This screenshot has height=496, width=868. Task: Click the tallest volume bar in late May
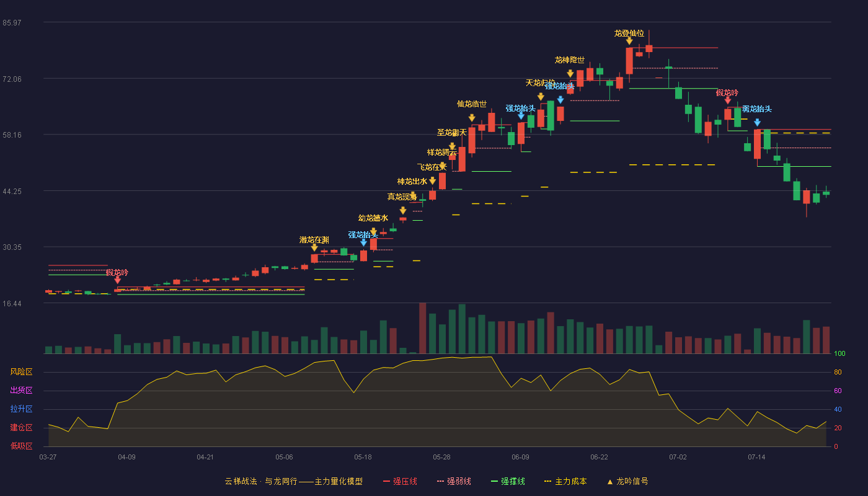tap(423, 328)
